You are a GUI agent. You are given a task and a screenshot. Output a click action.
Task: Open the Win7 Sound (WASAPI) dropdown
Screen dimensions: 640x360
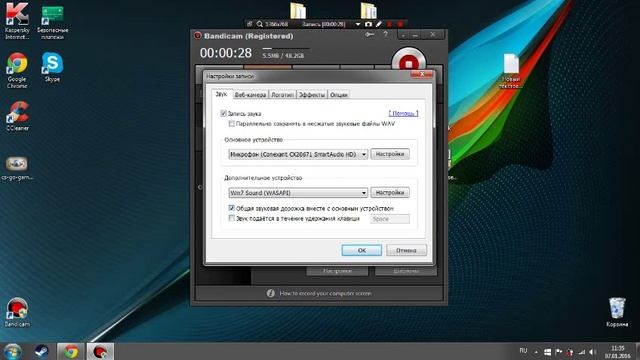298,193
